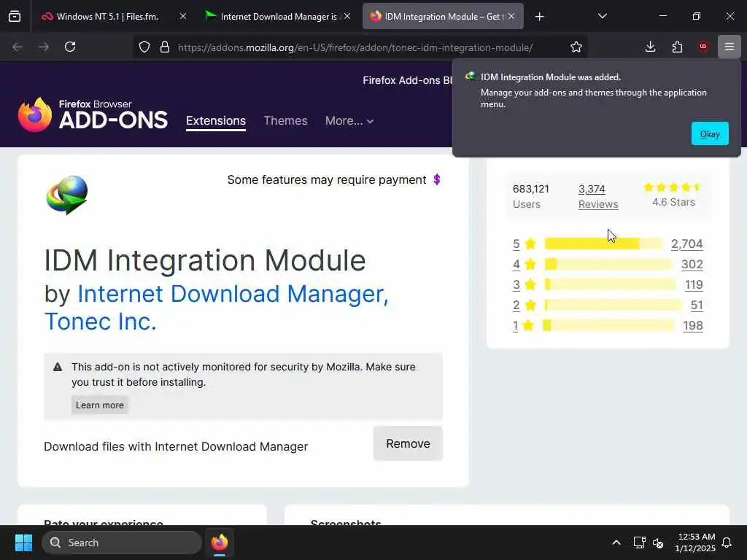Click the 4-star rating bar
Screen dimensions: 747x560
[x=608, y=264]
